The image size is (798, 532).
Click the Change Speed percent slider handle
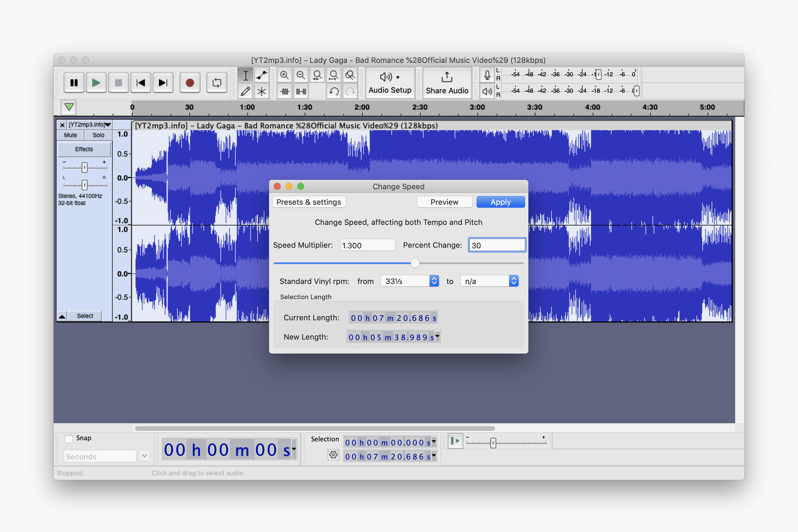(x=415, y=263)
